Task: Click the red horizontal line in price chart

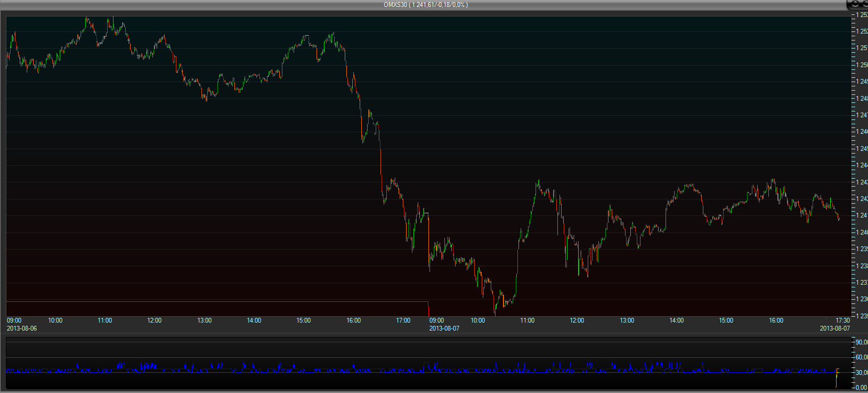Action: click(x=213, y=302)
